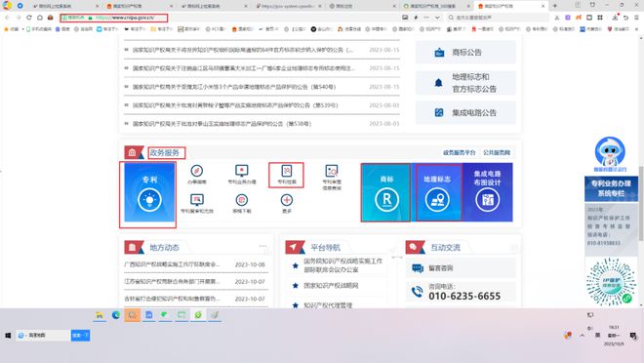The height and width of the screenshot is (363, 644).
Task: Click the 地方动态 heading
Action: coord(164,247)
